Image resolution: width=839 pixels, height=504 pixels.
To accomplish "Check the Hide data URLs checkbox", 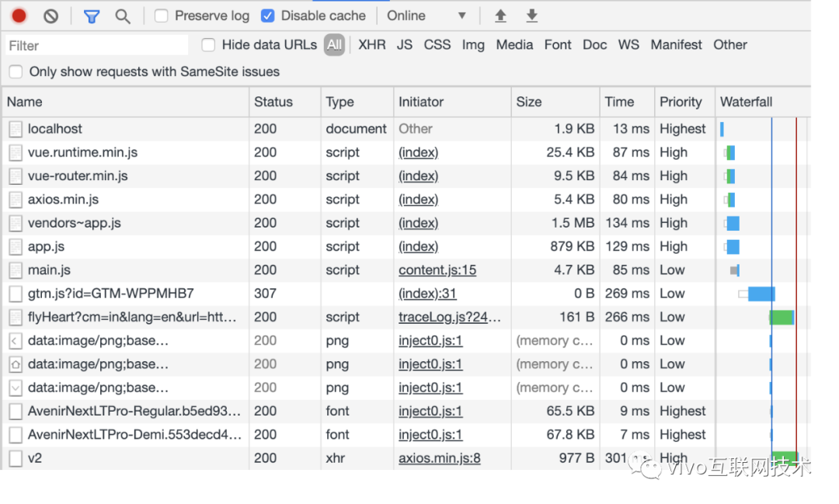I will tap(208, 45).
